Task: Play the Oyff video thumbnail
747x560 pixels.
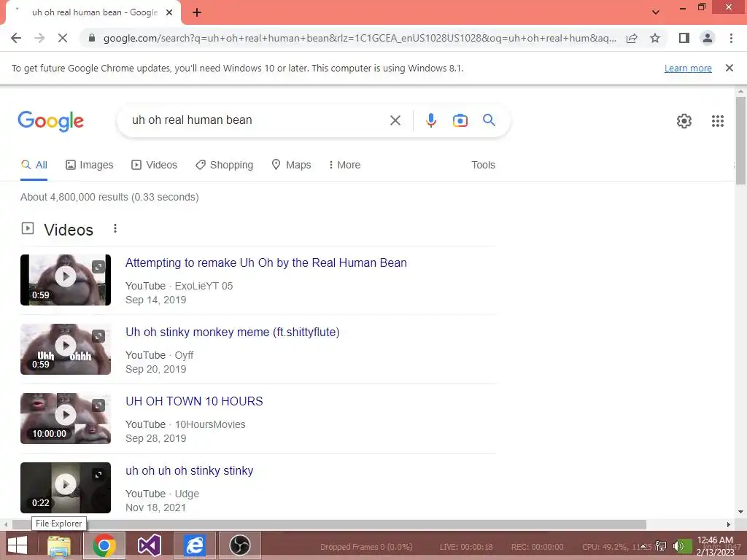Action: click(65, 346)
